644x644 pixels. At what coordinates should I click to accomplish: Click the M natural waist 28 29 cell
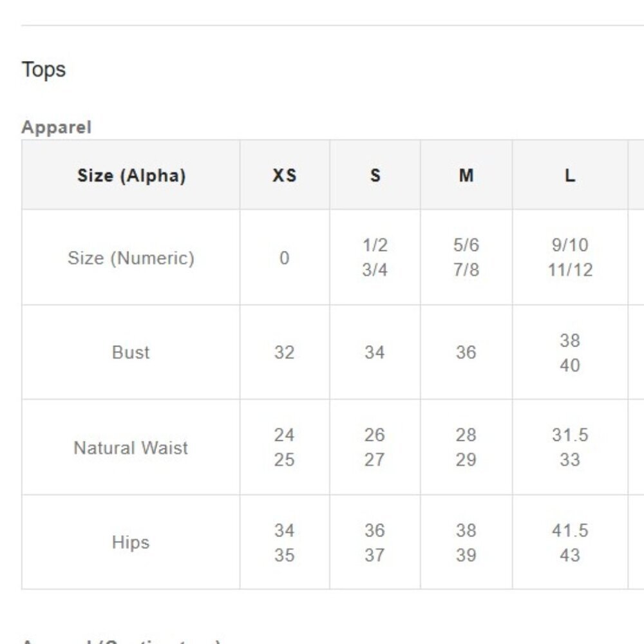(466, 448)
